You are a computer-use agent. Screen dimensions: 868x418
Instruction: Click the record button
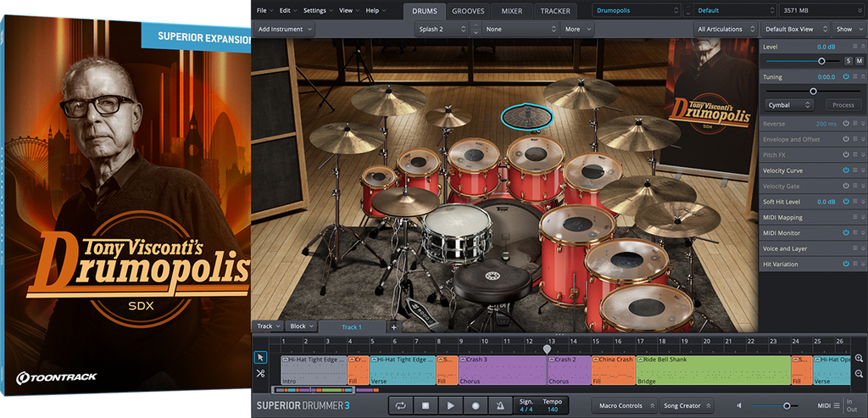tap(476, 406)
